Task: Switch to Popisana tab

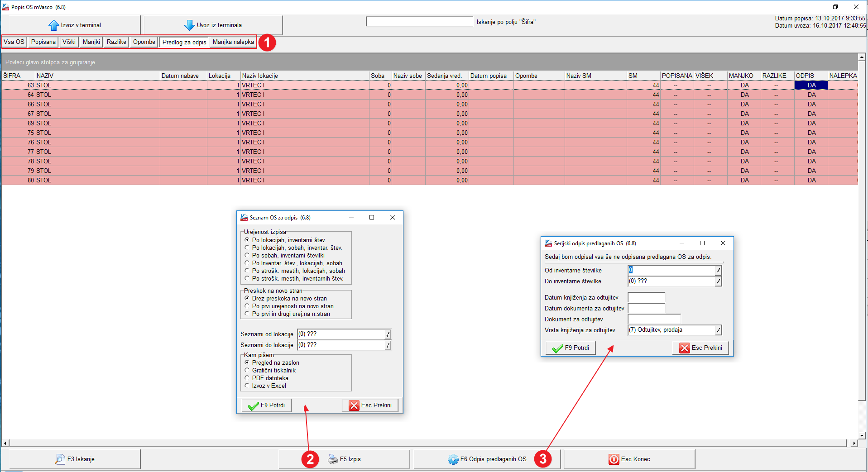Action: 43,42
